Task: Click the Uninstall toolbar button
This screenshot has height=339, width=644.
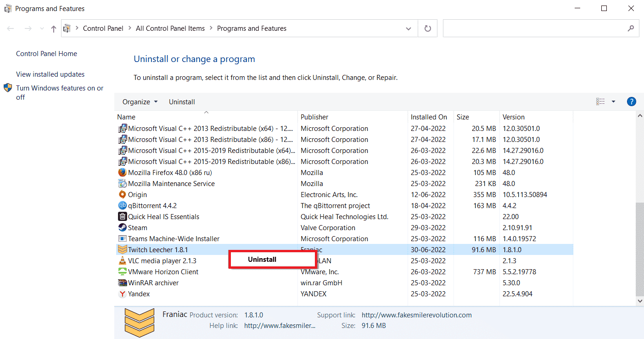Action: click(182, 102)
